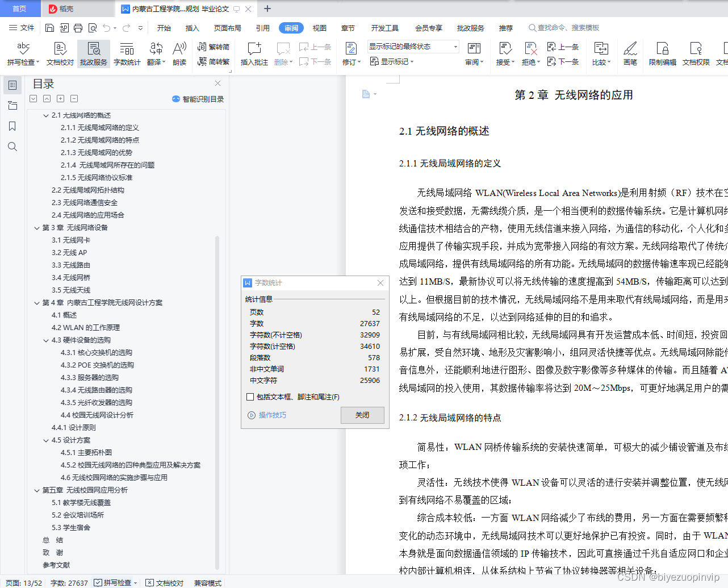Screen dimensions: 728x588
Task: Jump to 3.2 无线 AP heading
Action: coord(69,253)
